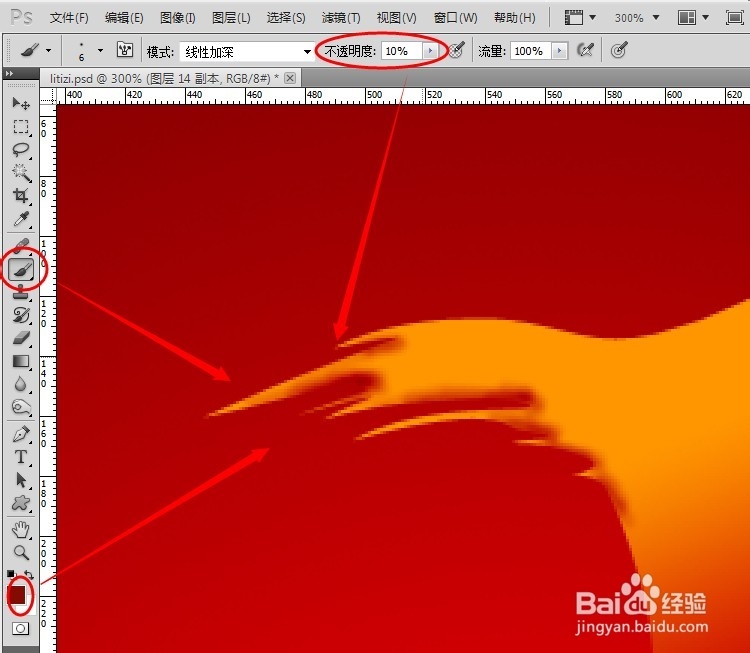Open the view extras dropdown
This screenshot has height=653, width=750.
click(580, 18)
